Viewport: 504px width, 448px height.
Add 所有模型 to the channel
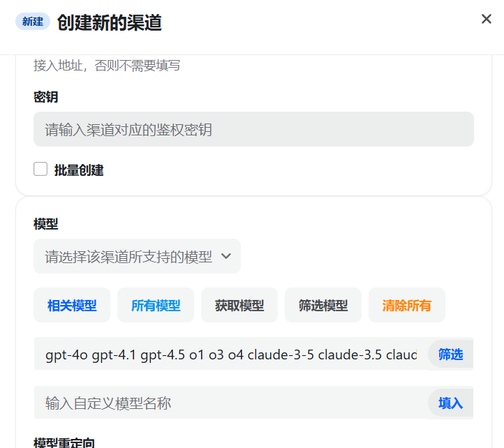pyautogui.click(x=156, y=305)
